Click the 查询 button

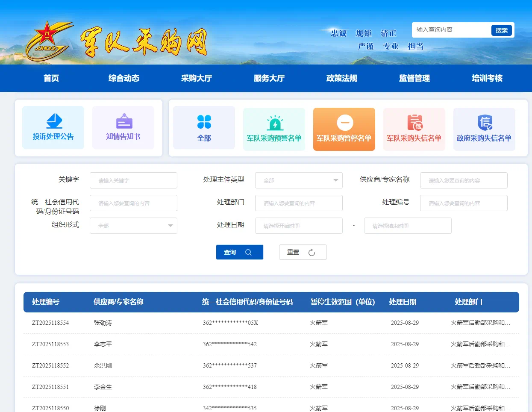pos(239,252)
